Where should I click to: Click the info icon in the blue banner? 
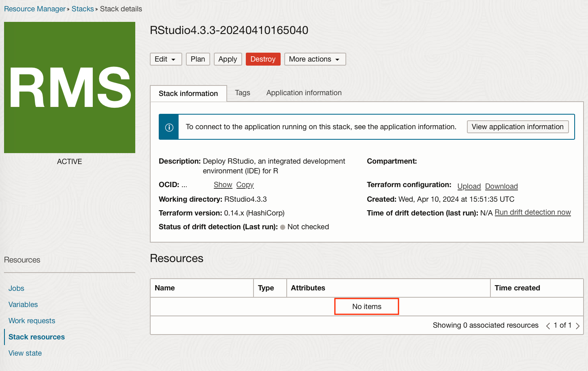pos(169,127)
